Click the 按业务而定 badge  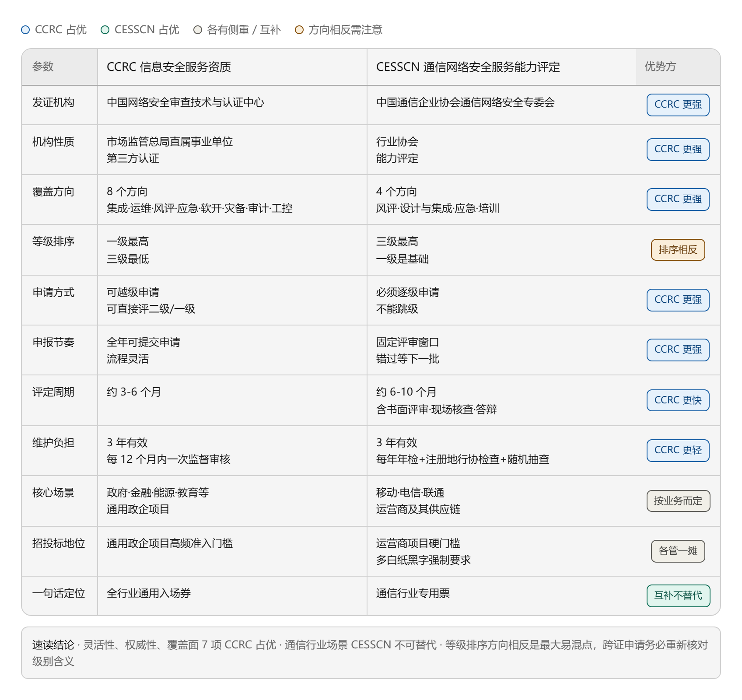(x=678, y=501)
